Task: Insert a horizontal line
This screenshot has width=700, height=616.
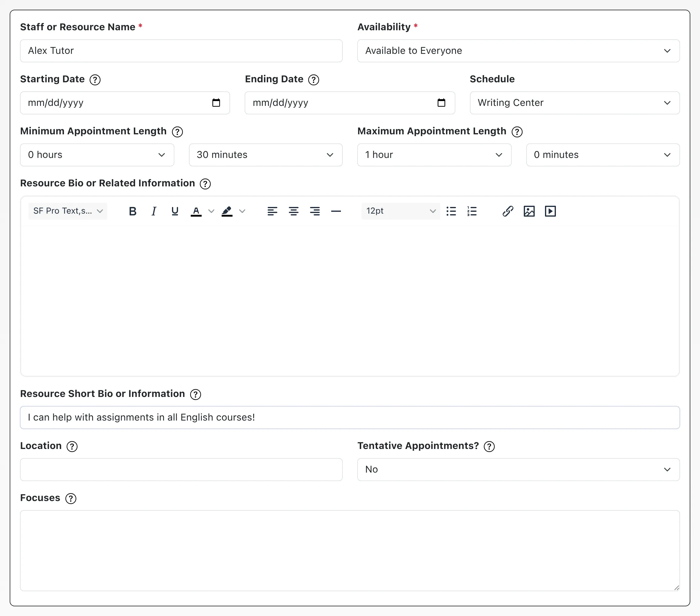Action: [336, 211]
